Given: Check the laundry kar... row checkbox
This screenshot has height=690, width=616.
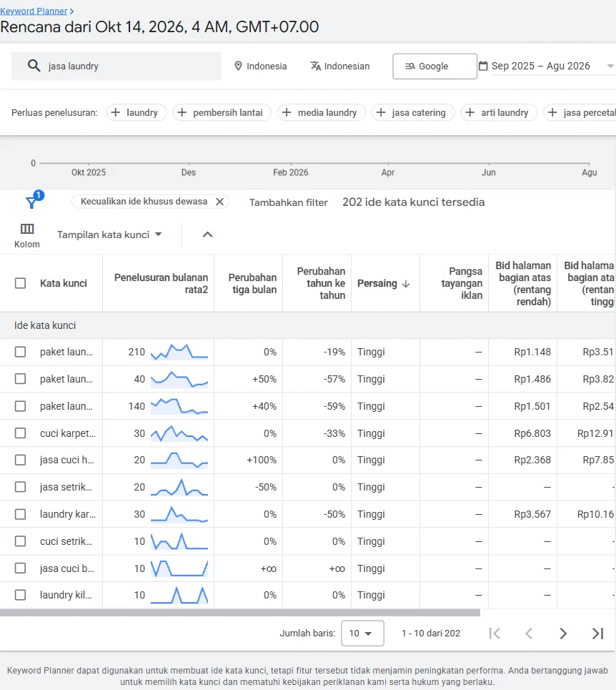Looking at the screenshot, I should [x=20, y=514].
